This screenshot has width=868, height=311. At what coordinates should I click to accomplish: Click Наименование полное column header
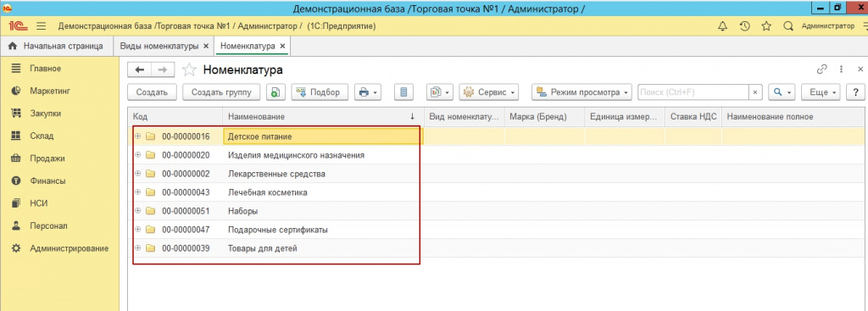pos(793,117)
